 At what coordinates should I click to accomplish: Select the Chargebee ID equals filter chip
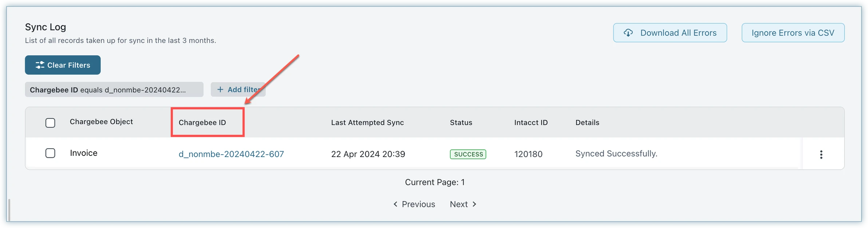(114, 90)
